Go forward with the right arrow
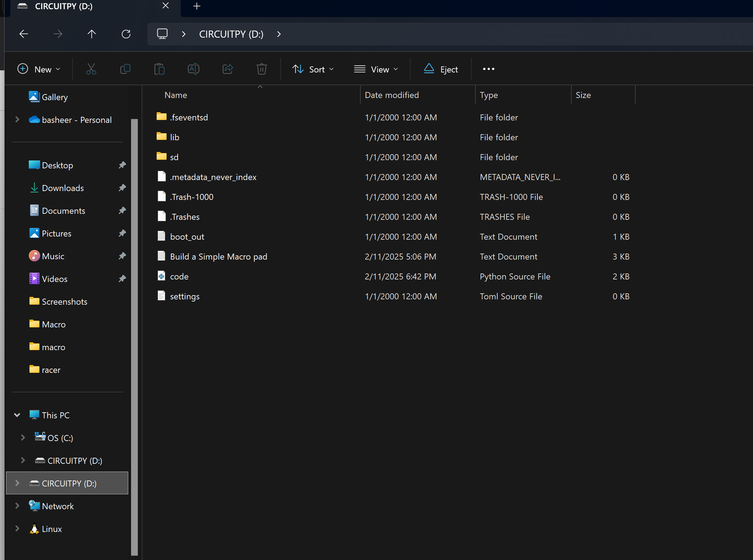The width and height of the screenshot is (753, 560). point(58,34)
